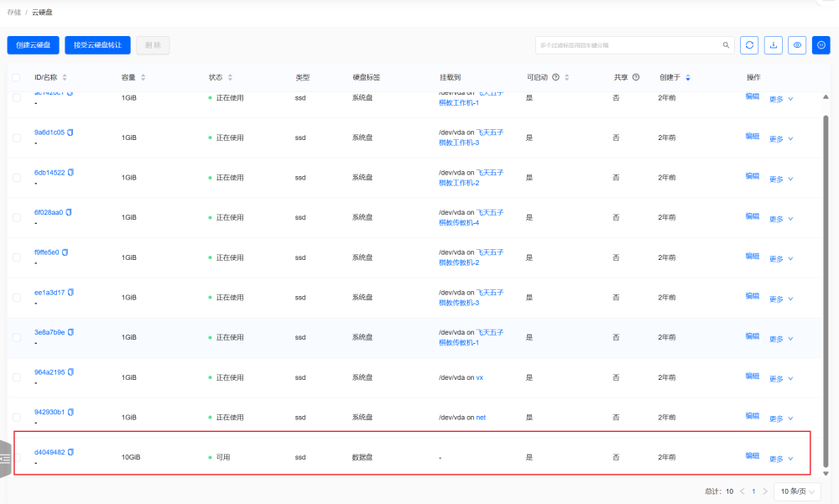Click the 创建云硬盘 button
Viewport: 839px width, 504px height.
[34, 45]
